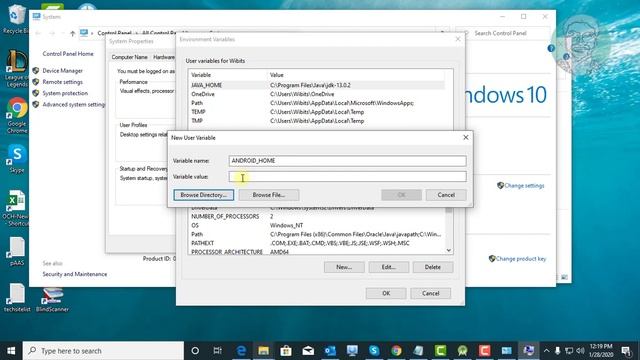Open the Mail app from the taskbar
The height and width of the screenshot is (360, 640).
[308, 351]
